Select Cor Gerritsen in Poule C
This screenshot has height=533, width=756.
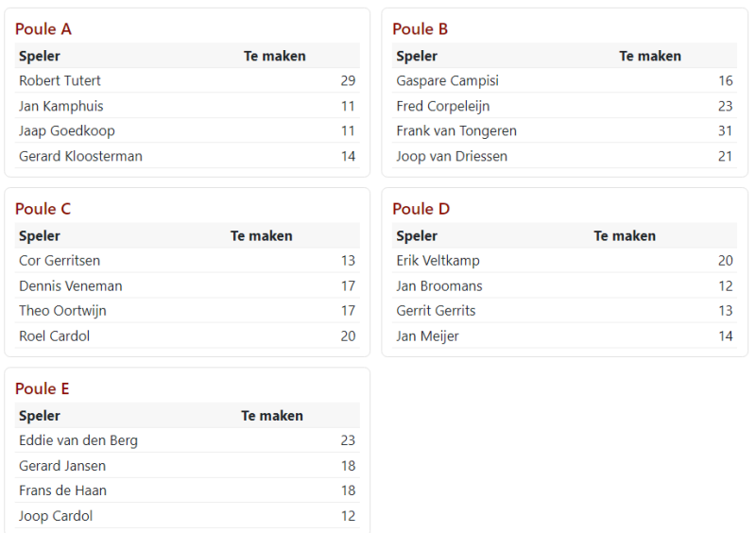(x=60, y=261)
